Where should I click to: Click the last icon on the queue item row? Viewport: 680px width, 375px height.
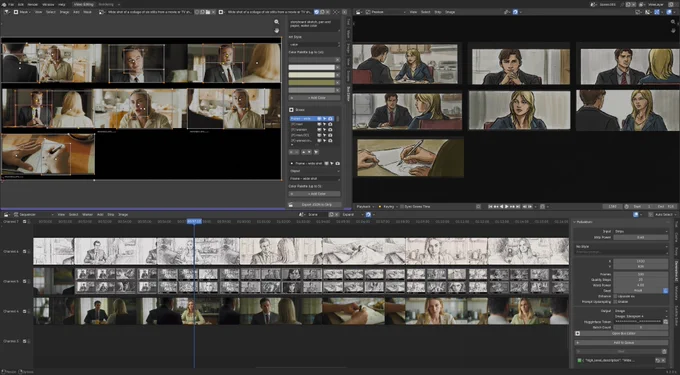pos(663,360)
